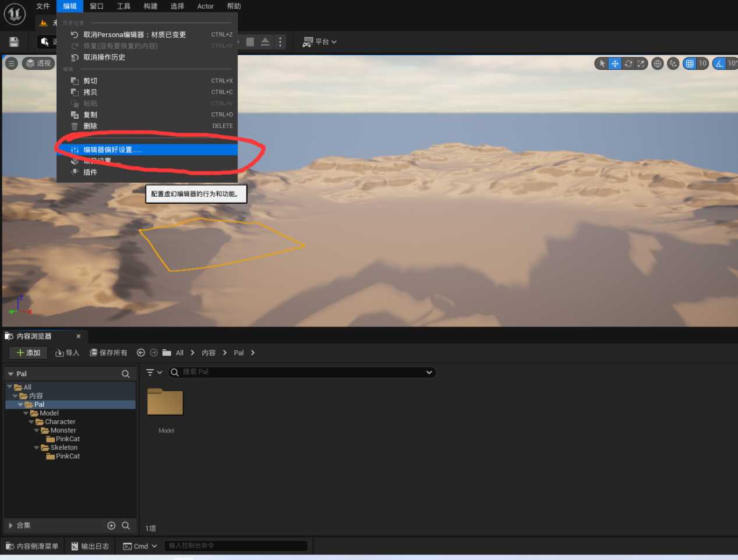
Task: Select the scale tool in viewport toolbar
Action: click(641, 63)
